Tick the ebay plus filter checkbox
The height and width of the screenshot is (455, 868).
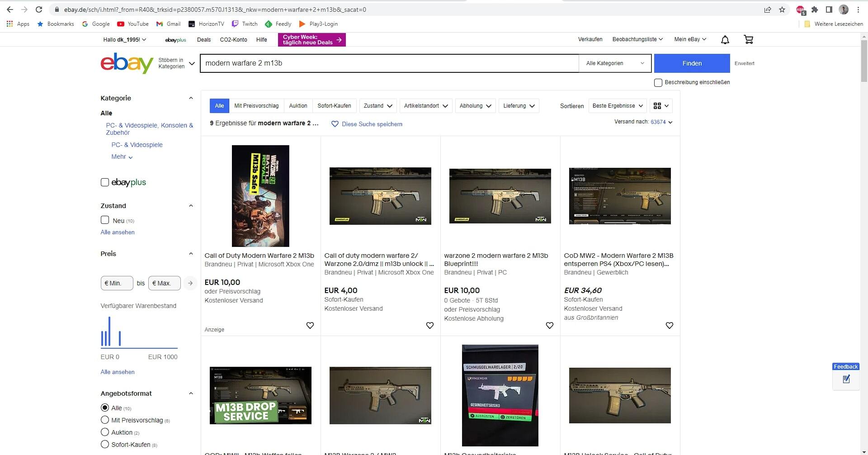[x=105, y=182]
